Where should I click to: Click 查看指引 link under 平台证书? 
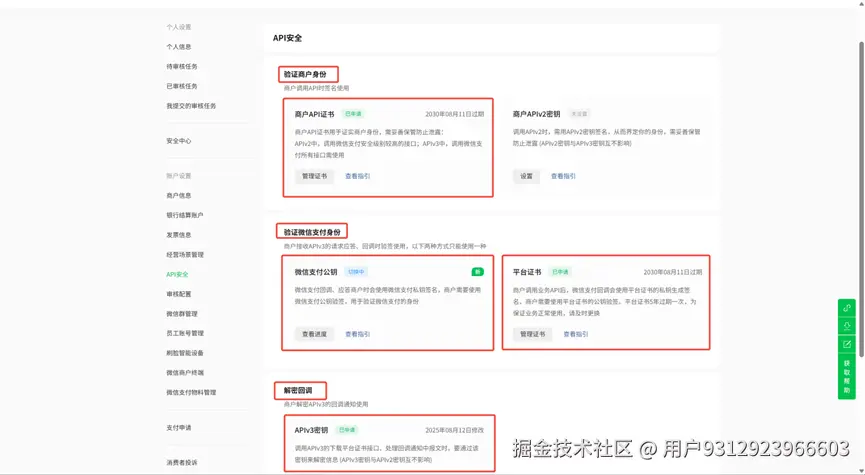[x=575, y=334]
